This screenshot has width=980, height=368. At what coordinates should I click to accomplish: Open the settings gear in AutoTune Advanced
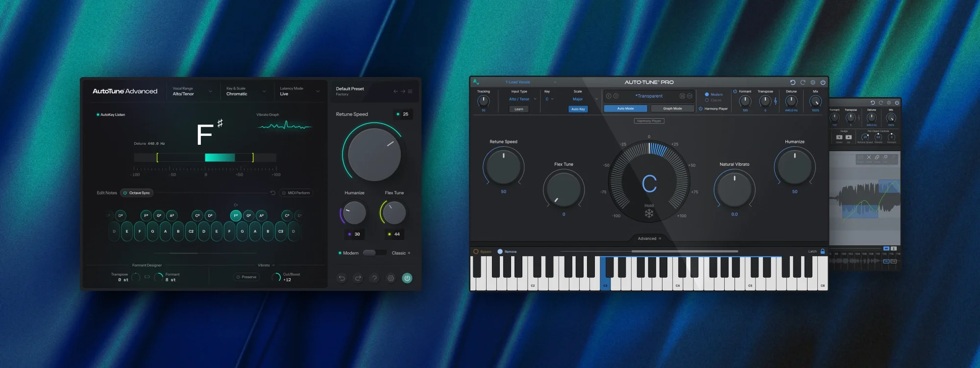(x=391, y=278)
